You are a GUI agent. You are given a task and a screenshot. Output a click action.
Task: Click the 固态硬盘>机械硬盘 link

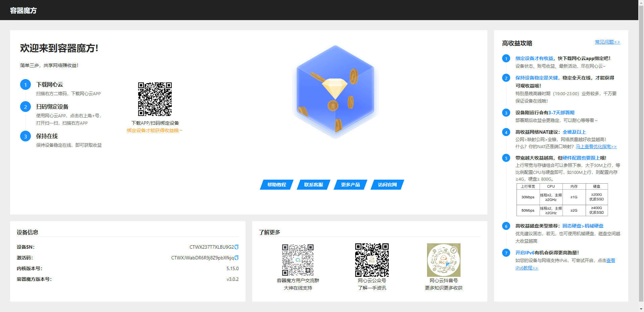pos(583,226)
